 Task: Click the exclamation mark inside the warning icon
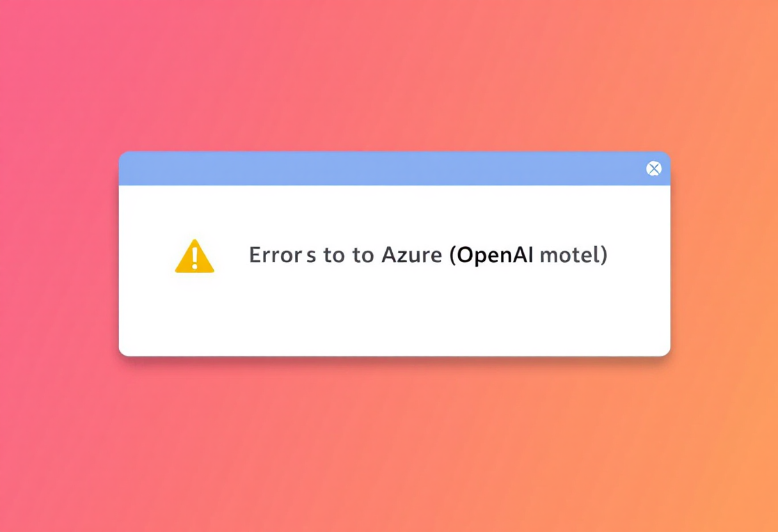click(194, 255)
